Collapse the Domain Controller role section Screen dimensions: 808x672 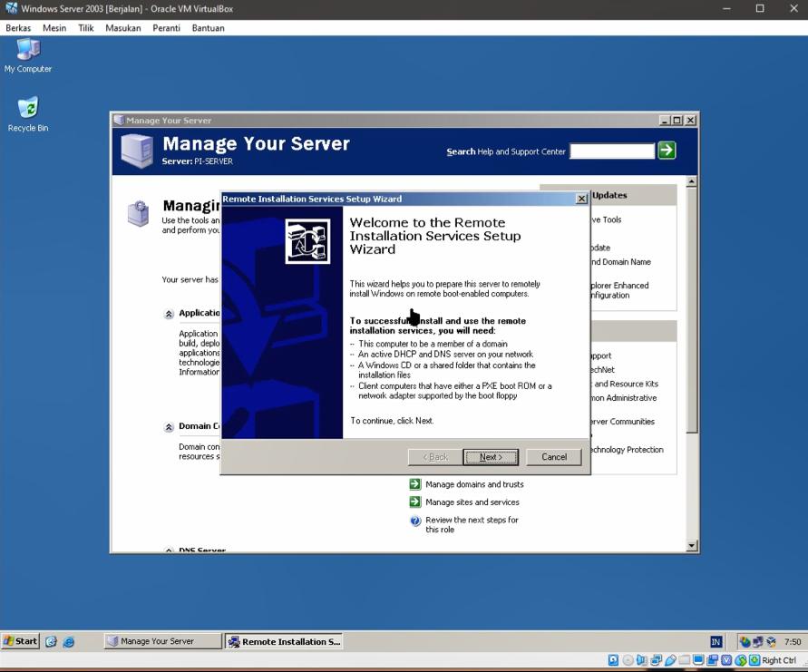pos(169,427)
